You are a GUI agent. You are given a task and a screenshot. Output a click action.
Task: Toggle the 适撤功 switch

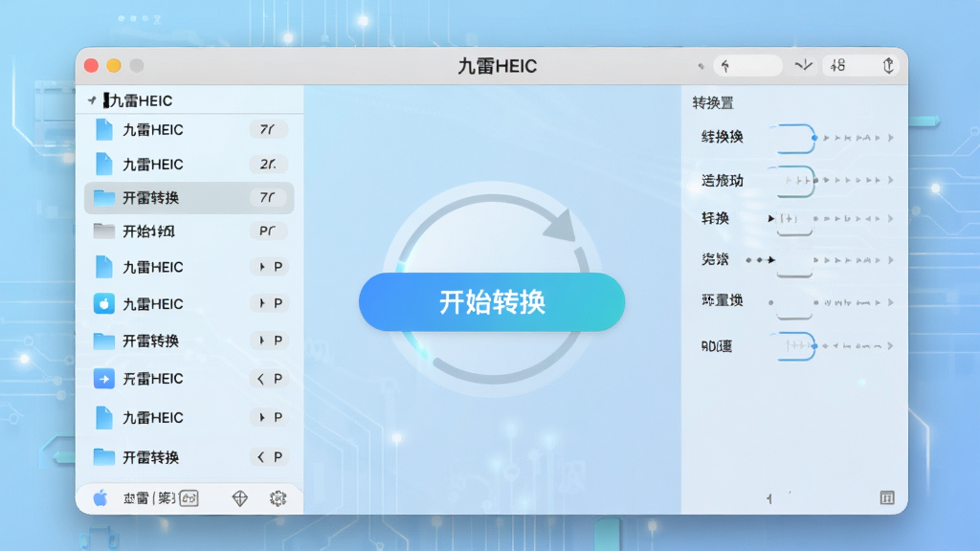click(795, 181)
